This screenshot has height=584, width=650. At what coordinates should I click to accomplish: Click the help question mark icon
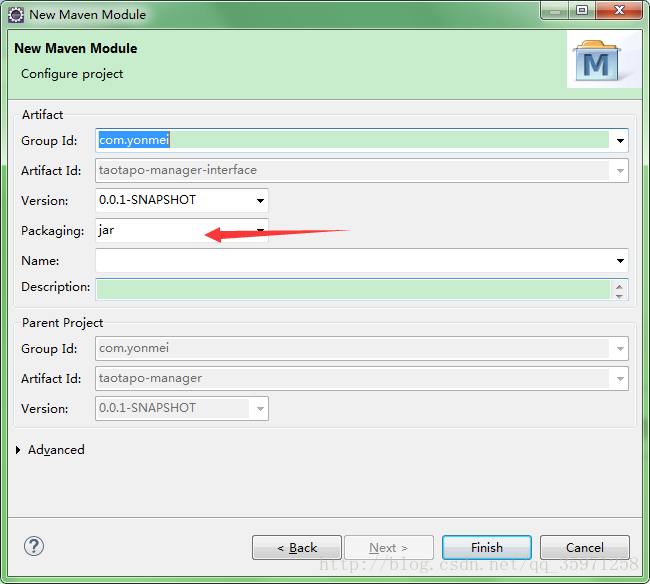tap(34, 546)
